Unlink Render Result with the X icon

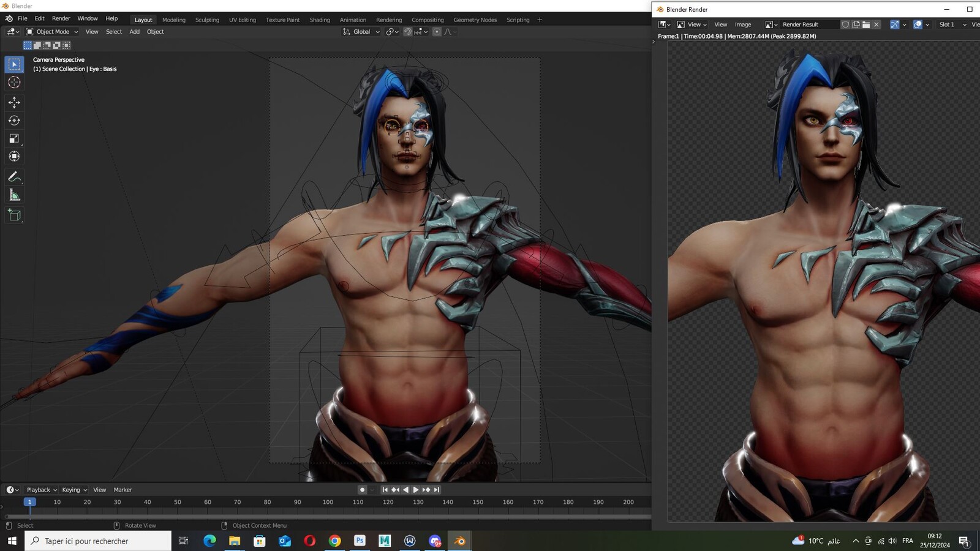876,24
